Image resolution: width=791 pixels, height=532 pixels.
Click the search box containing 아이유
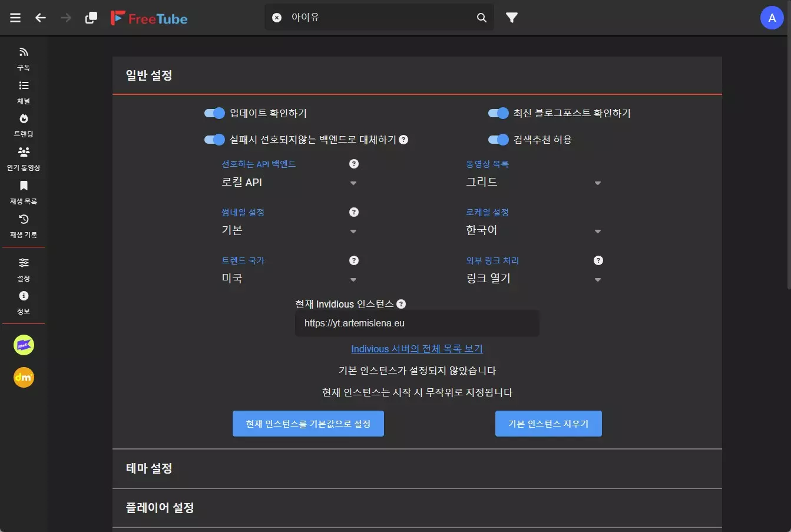click(379, 18)
